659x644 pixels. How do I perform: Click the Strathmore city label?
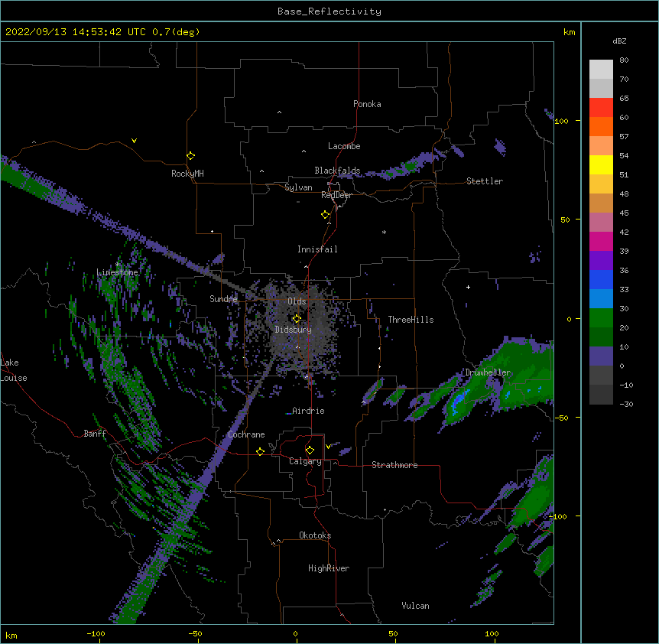[394, 465]
